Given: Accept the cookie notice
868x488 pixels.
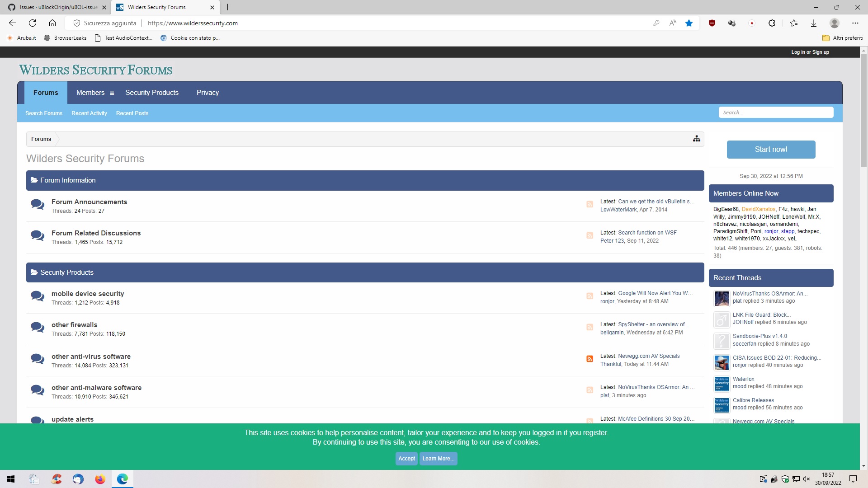Looking at the screenshot, I should tap(406, 459).
